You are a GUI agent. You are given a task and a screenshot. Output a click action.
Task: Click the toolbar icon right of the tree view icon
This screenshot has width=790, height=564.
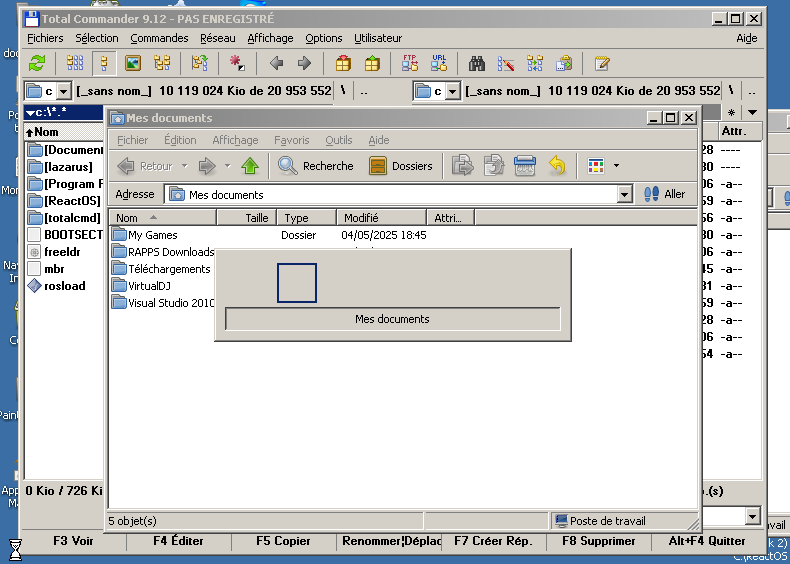click(x=200, y=63)
